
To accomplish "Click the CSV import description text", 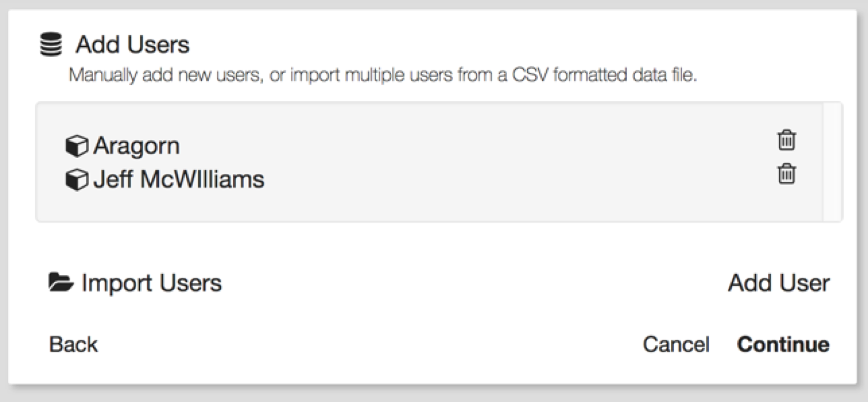I will pyautogui.click(x=382, y=75).
